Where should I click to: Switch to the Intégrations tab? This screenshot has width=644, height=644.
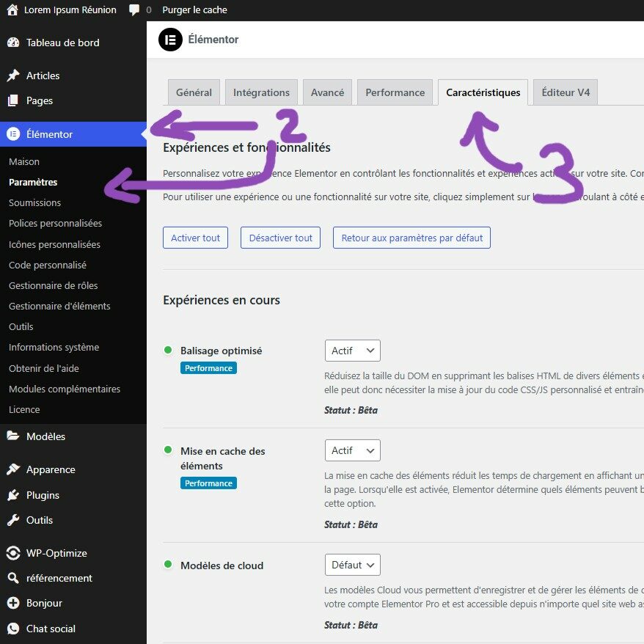(x=261, y=92)
